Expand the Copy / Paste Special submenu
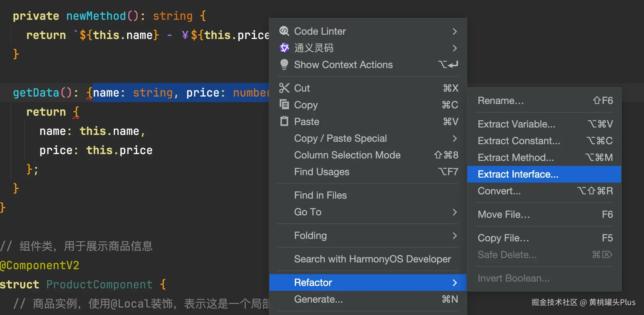Screen dimensions: 644x315 454,138
